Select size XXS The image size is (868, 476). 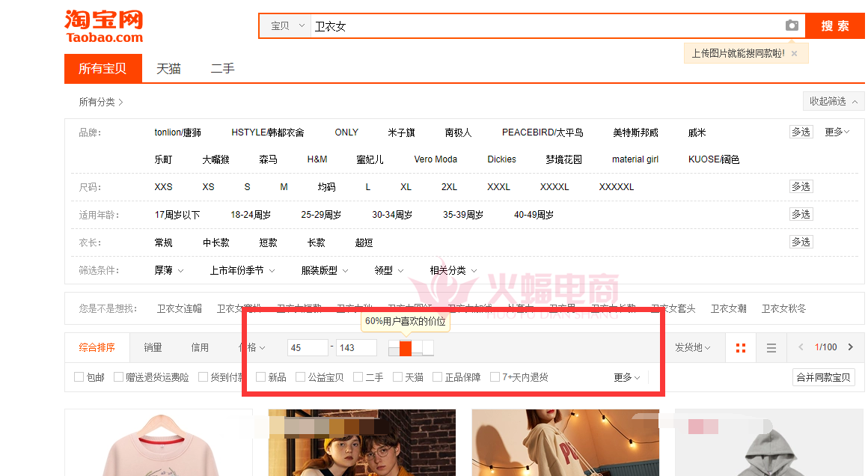(163, 187)
